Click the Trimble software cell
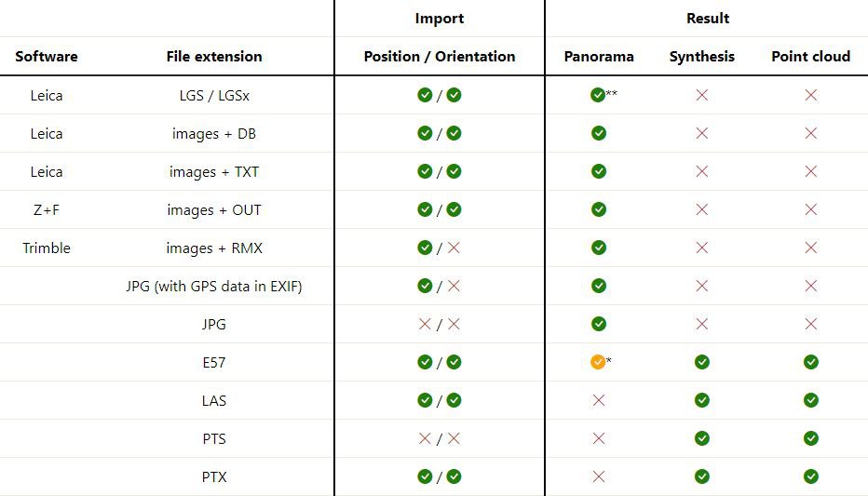 click(x=47, y=248)
